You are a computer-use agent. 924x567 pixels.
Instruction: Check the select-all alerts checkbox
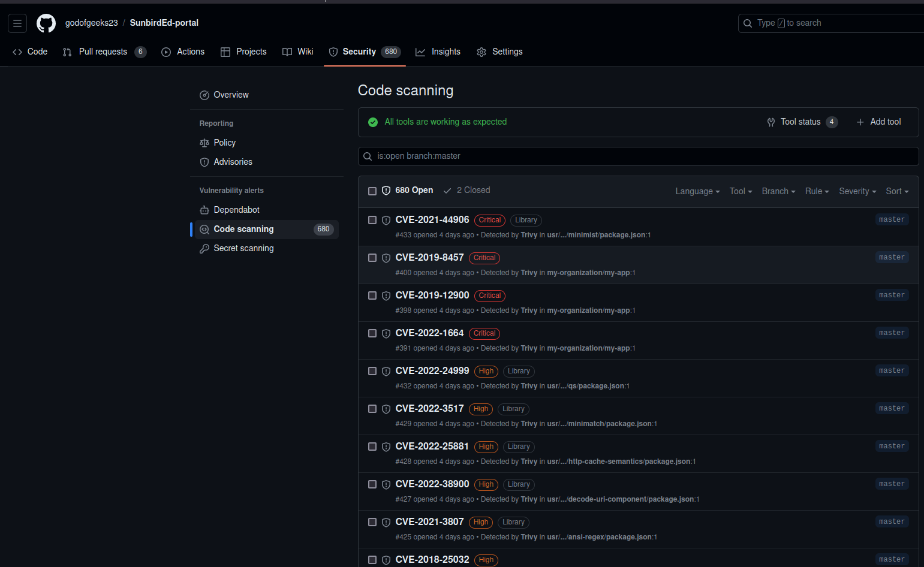[x=372, y=191]
